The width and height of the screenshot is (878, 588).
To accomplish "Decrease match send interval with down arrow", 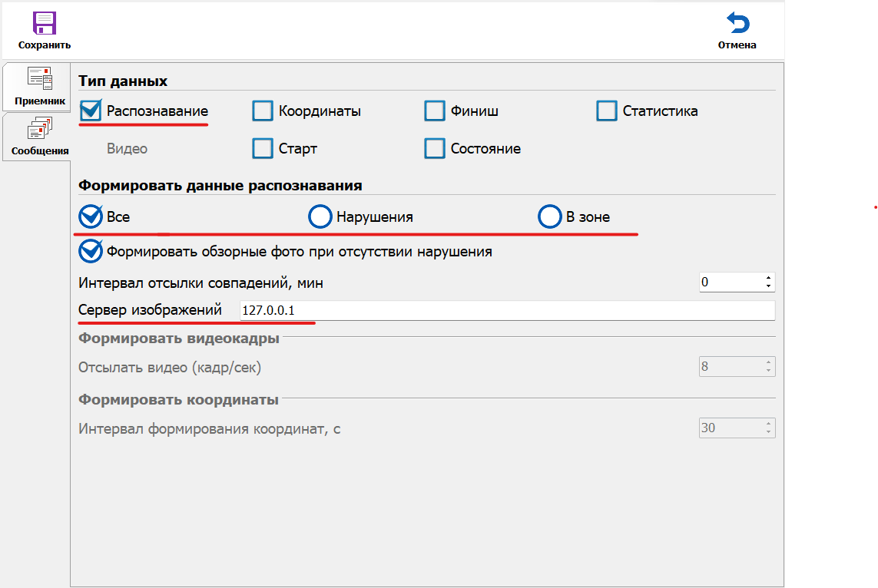I will point(768,286).
